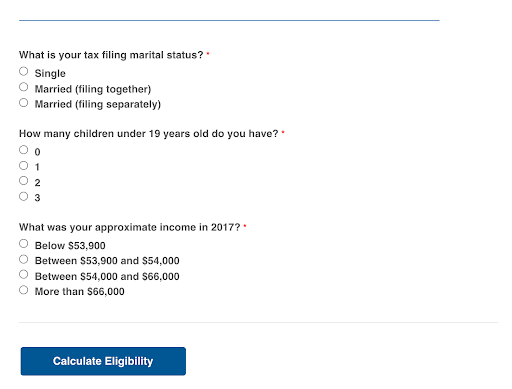
Task: Click the tax filing marital status question text
Action: (111, 55)
